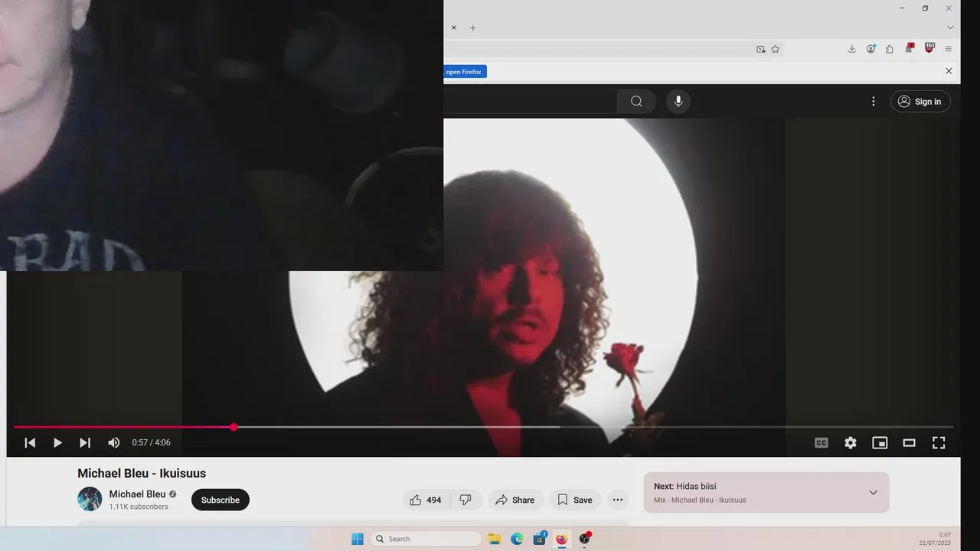The height and width of the screenshot is (551, 980).
Task: Open a new Firefox tab
Action: pyautogui.click(x=472, y=28)
